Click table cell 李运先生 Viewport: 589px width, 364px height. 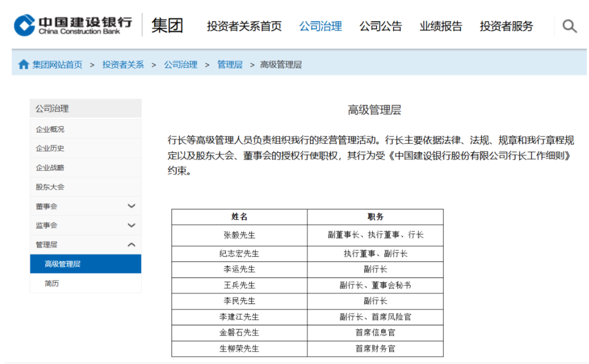(239, 270)
